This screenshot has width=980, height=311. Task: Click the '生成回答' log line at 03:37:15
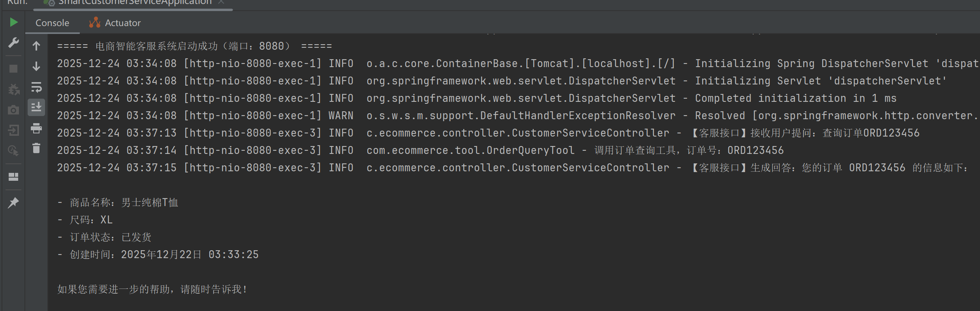tap(513, 168)
